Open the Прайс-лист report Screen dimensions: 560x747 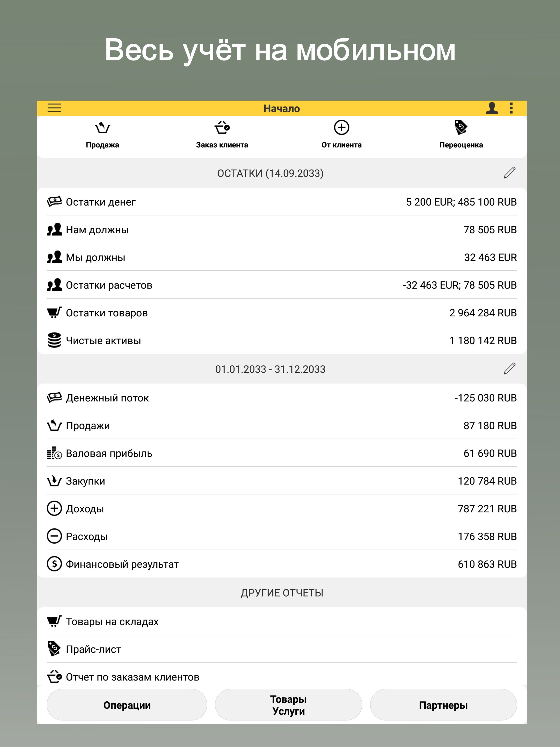coord(282,649)
